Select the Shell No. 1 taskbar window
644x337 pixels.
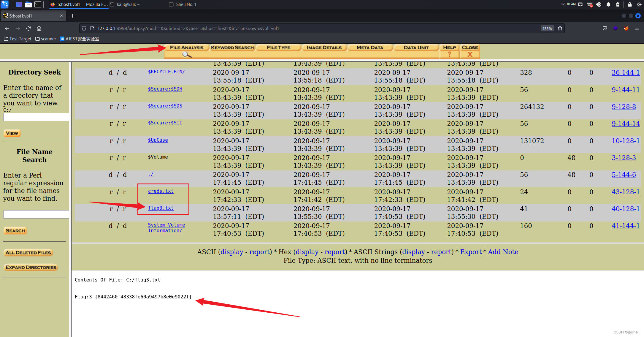182,4
